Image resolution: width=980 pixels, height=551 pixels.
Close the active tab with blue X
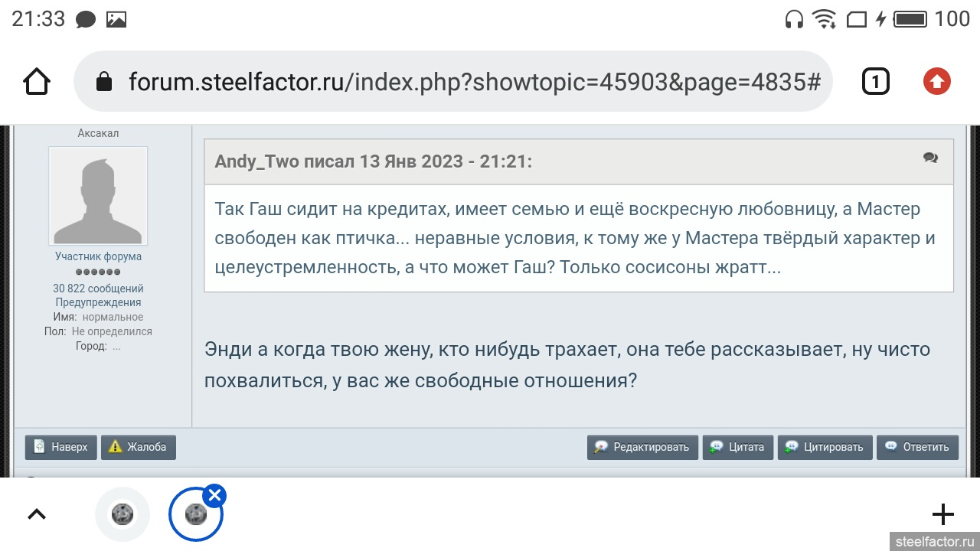tap(215, 496)
